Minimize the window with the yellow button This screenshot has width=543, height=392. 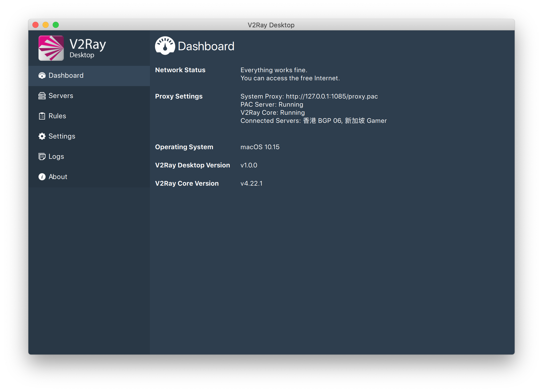(x=46, y=25)
